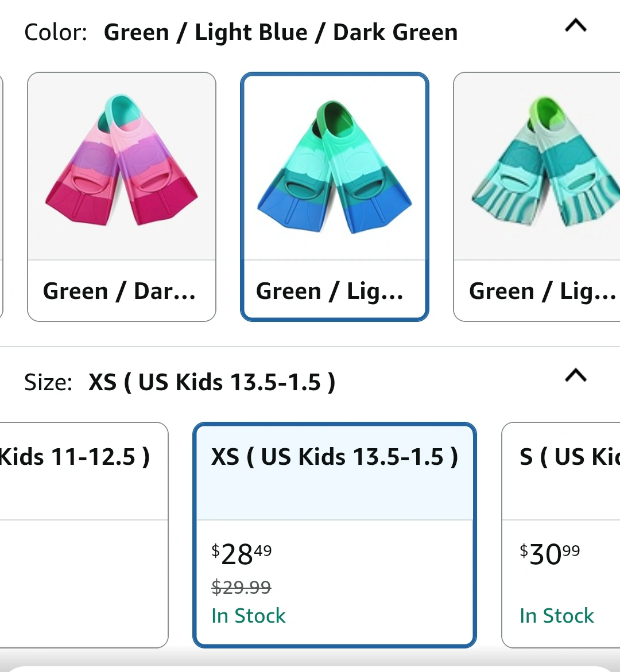Tap "In Stock" under the XS size
This screenshot has width=620, height=672.
coord(248,616)
